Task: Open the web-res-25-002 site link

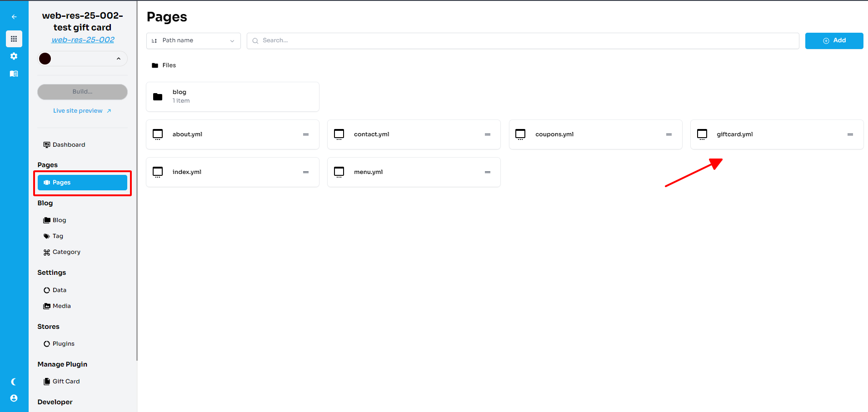Action: pyautogui.click(x=83, y=40)
